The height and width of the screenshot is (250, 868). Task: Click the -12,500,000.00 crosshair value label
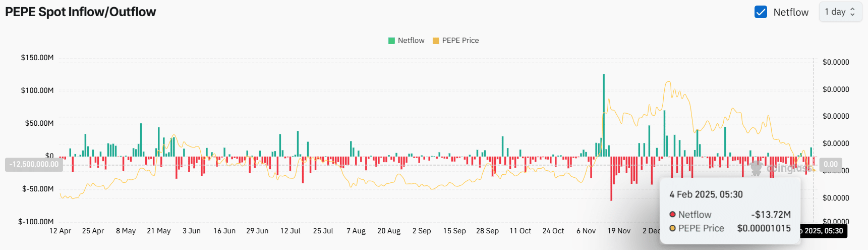point(34,165)
